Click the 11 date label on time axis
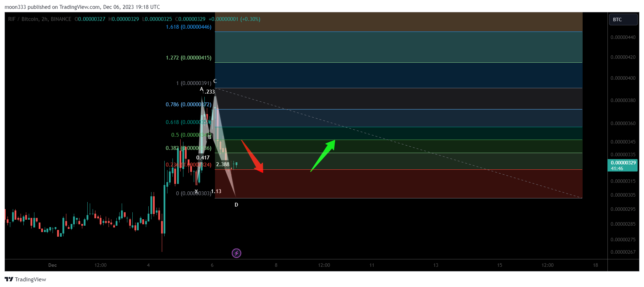This screenshot has height=287, width=644. click(372, 265)
